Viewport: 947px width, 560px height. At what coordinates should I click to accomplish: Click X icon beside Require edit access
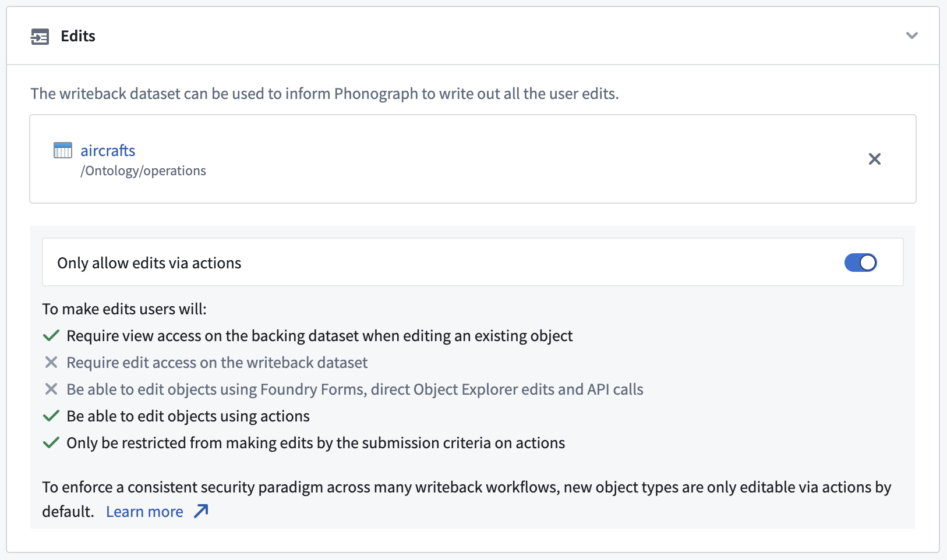pos(51,363)
